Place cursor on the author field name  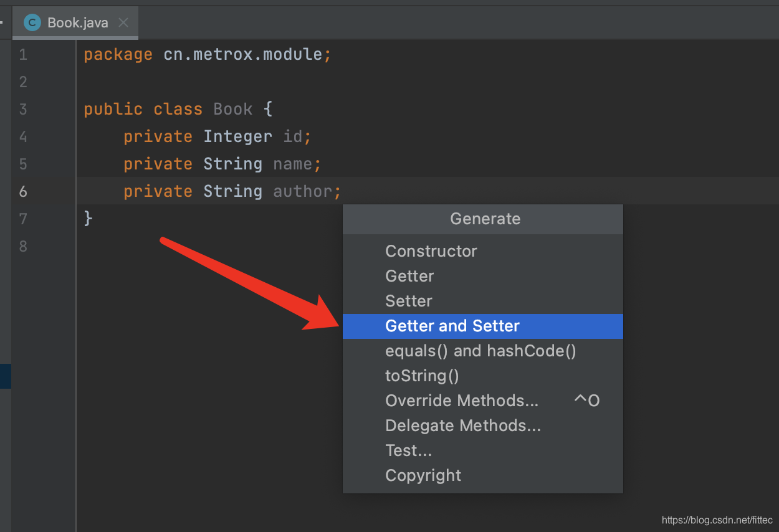point(302,191)
